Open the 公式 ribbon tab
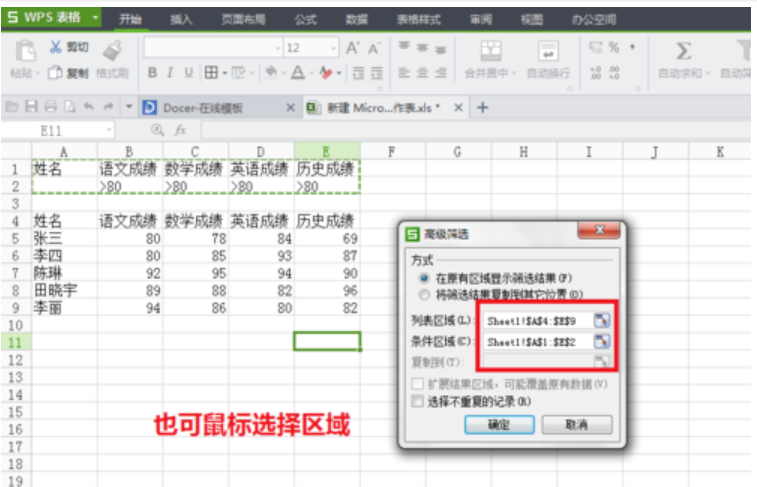757x487 pixels. 305,18
